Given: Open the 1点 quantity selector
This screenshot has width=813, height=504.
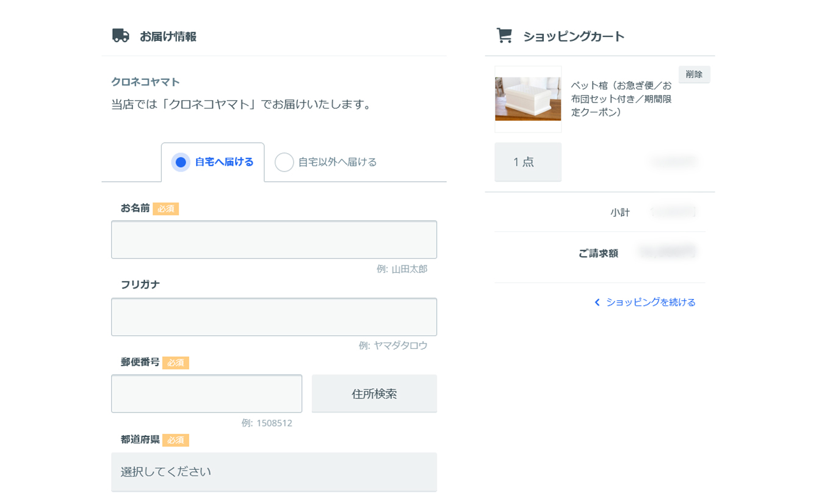Looking at the screenshot, I should (x=527, y=162).
